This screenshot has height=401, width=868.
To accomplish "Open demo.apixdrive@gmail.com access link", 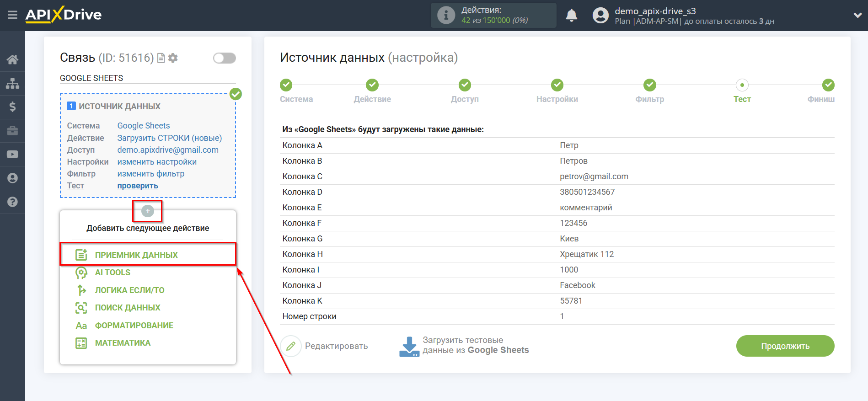I will 168,150.
